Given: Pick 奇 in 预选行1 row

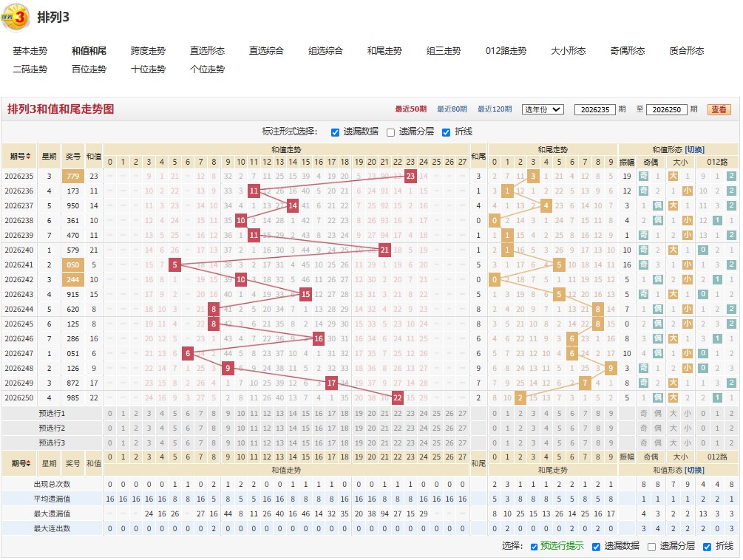Looking at the screenshot, I should click(x=643, y=413).
